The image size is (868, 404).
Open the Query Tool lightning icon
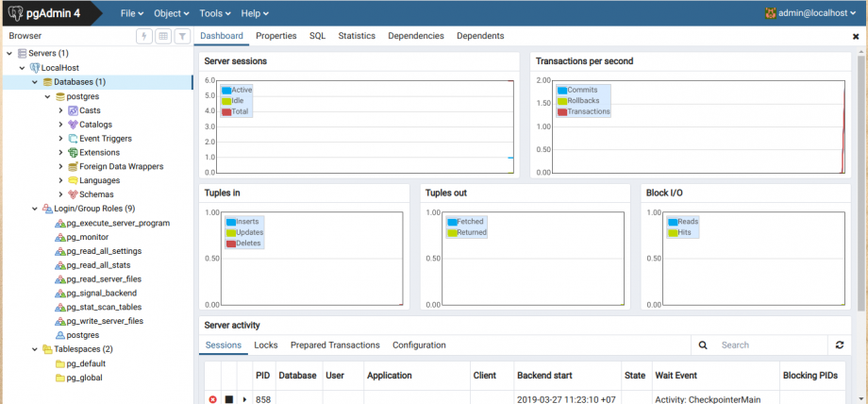(144, 36)
